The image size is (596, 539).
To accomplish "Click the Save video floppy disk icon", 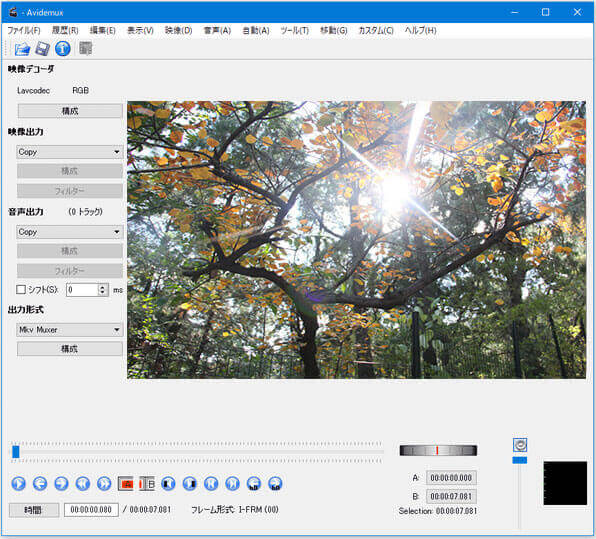I will 42,49.
